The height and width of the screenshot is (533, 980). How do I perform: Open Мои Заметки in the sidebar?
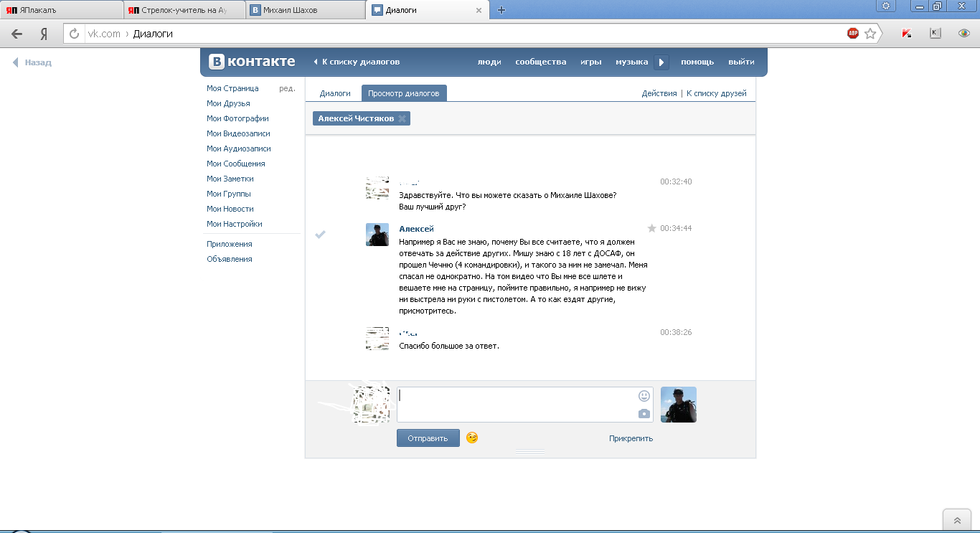(x=230, y=179)
